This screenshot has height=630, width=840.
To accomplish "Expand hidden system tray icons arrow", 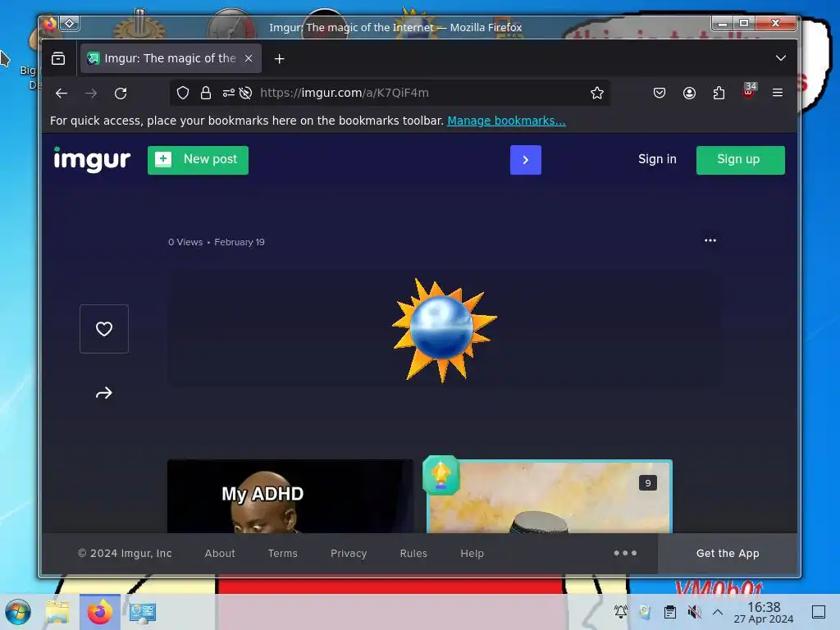I will point(718,612).
